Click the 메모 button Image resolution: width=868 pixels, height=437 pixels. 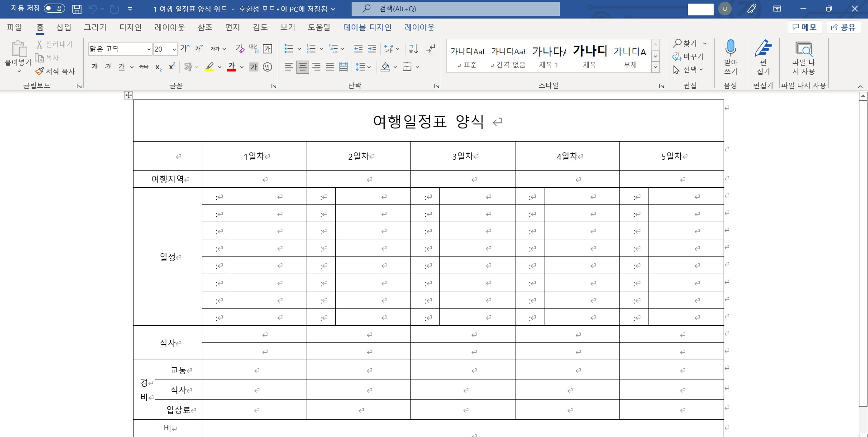(x=805, y=27)
